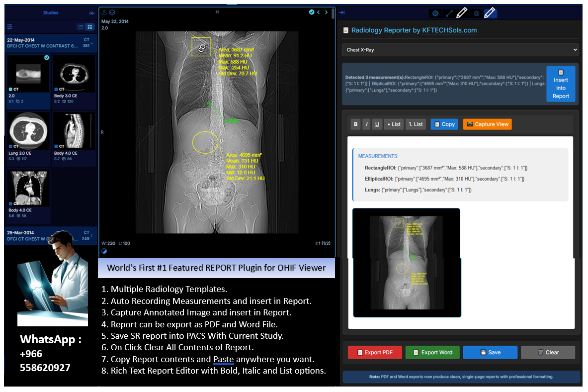588x392 pixels.
Task: Open the Chest X-Ray template dropdown
Action: point(460,50)
